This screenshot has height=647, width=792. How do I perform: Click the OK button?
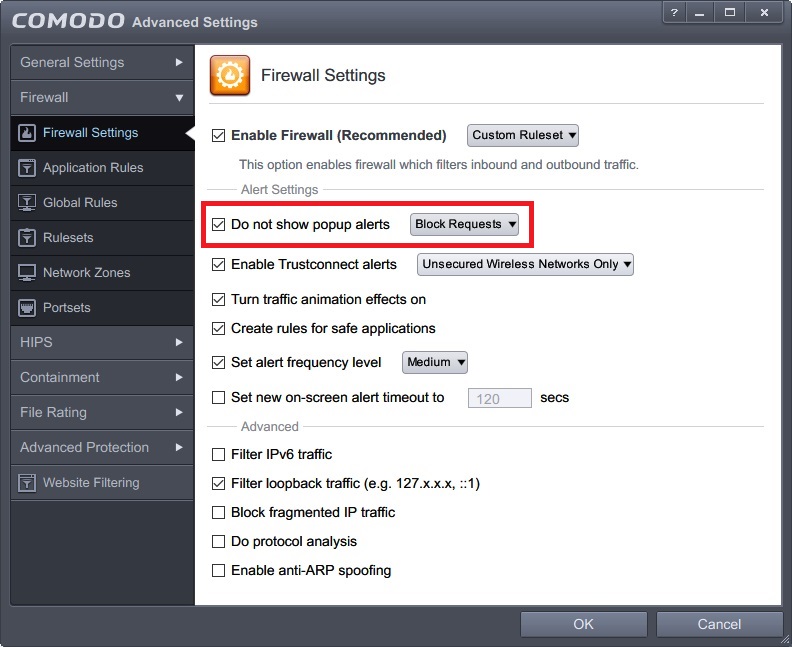coord(583,624)
